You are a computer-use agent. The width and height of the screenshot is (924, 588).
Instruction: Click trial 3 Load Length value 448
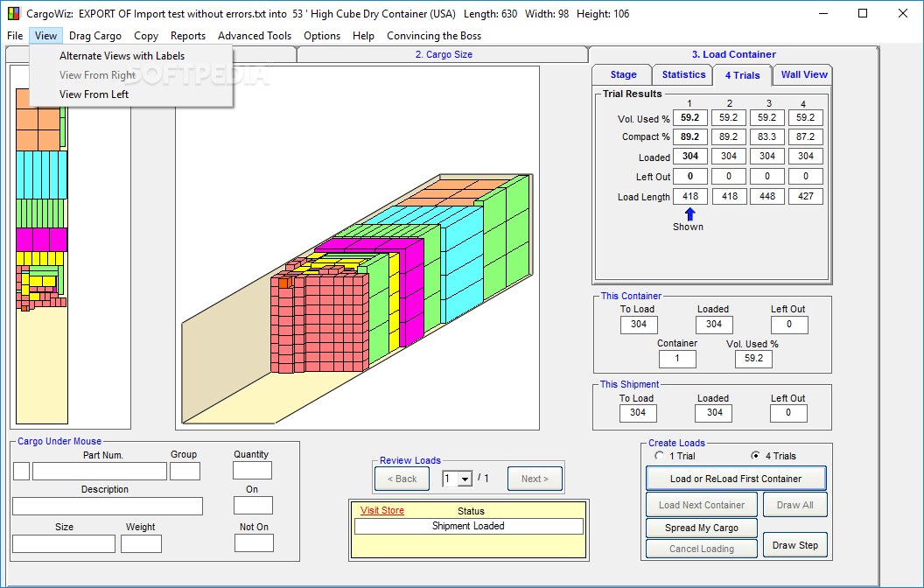(766, 196)
